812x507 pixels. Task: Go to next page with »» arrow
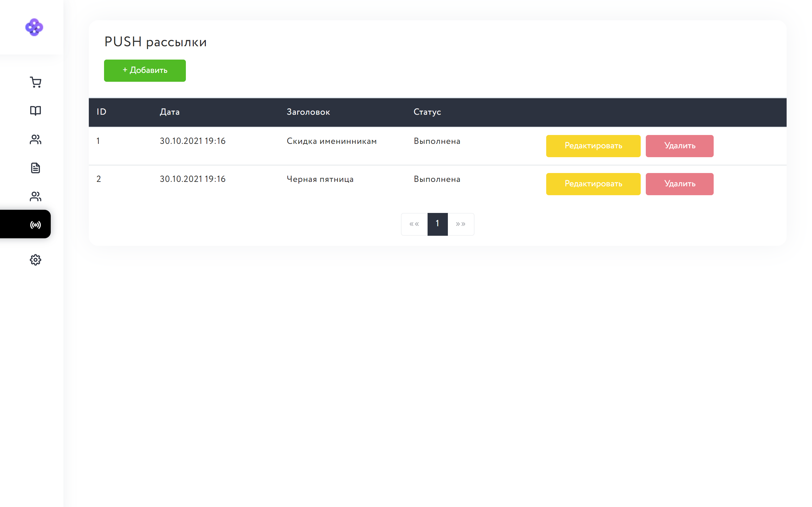(x=461, y=224)
